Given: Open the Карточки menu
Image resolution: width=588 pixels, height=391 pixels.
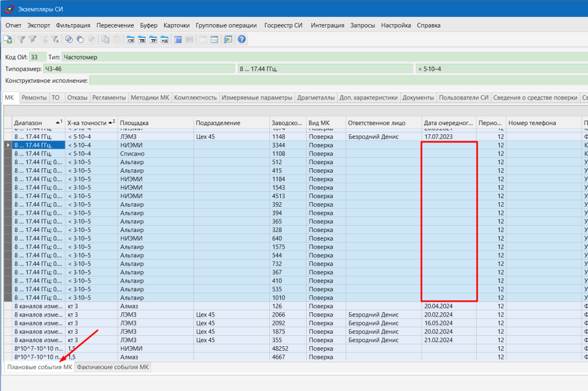Looking at the screenshot, I should point(177,25).
